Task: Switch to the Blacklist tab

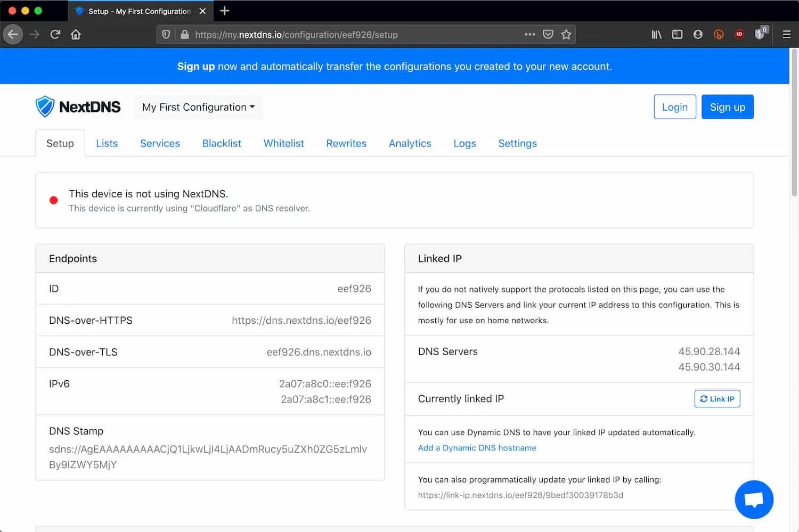Action: pyautogui.click(x=222, y=143)
